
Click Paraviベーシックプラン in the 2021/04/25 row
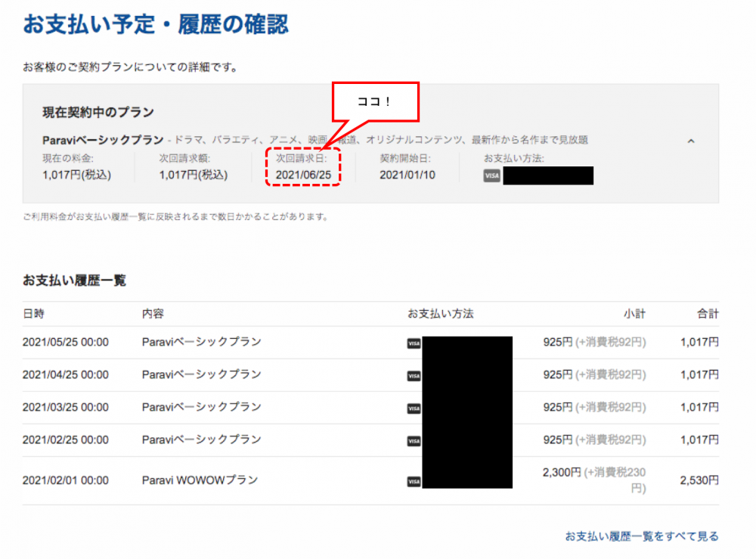tap(202, 374)
